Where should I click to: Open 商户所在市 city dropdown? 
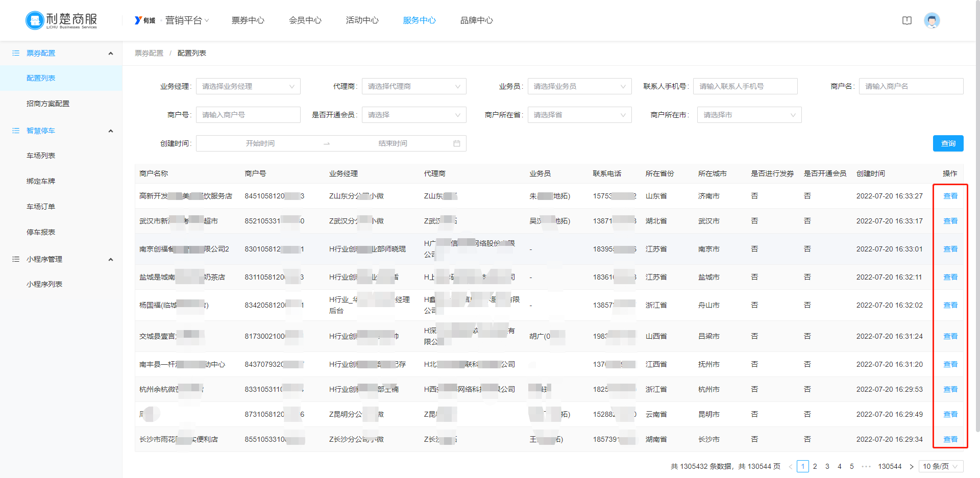tap(749, 115)
